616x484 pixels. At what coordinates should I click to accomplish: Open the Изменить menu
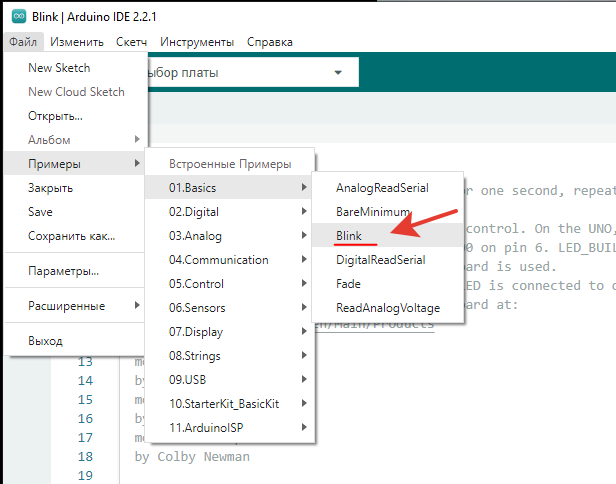pyautogui.click(x=77, y=42)
